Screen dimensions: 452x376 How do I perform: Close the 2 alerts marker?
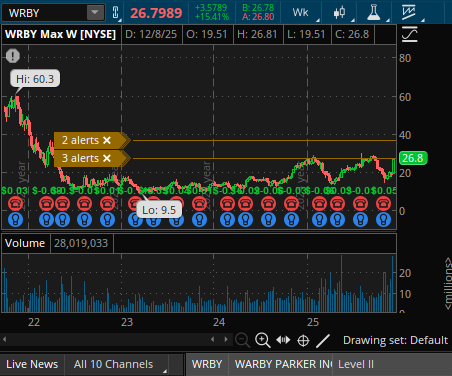pos(107,140)
